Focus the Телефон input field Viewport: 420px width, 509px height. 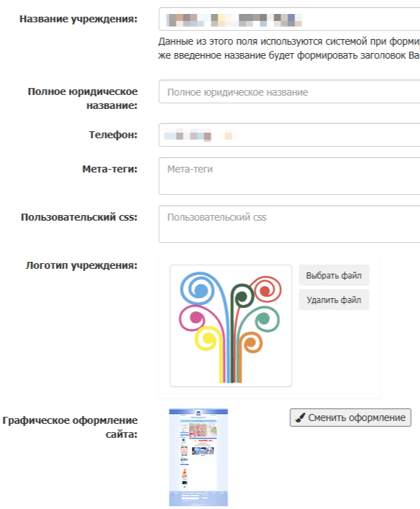coord(289,135)
